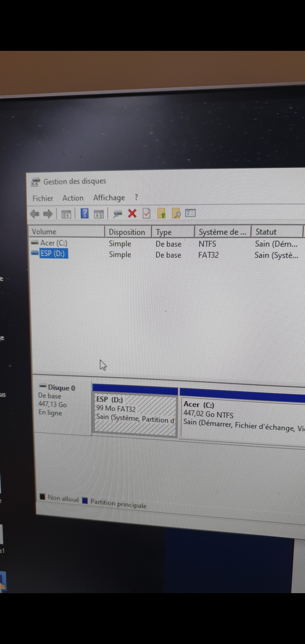Click the red X delete icon
The height and width of the screenshot is (644, 305).
[x=132, y=214]
